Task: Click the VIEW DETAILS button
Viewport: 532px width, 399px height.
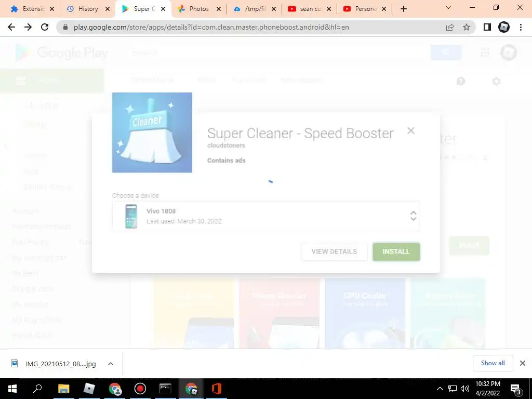Action: coord(334,251)
